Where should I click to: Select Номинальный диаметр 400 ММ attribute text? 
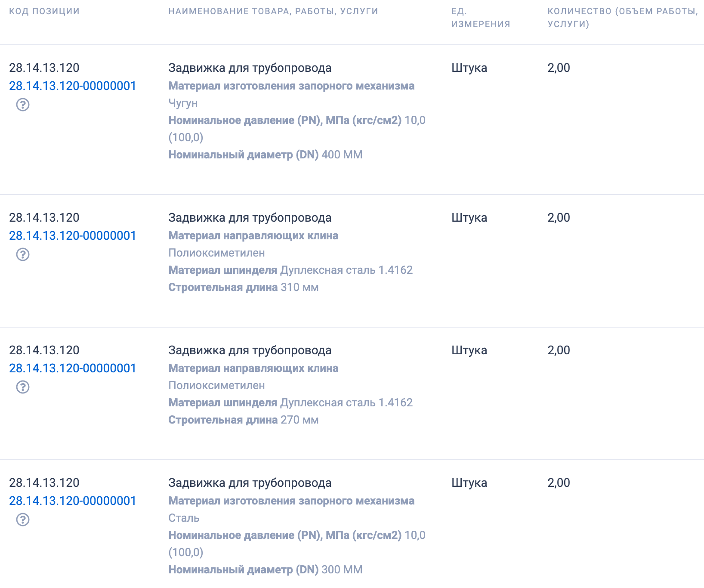(x=265, y=154)
